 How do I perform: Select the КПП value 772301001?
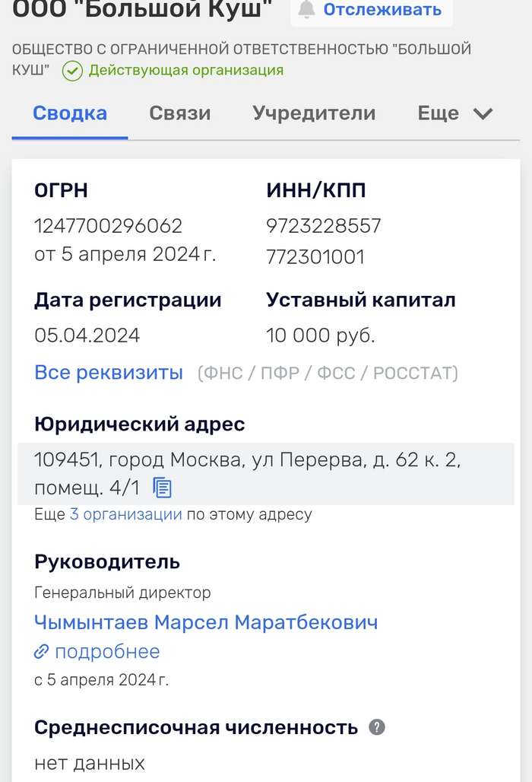click(x=315, y=257)
